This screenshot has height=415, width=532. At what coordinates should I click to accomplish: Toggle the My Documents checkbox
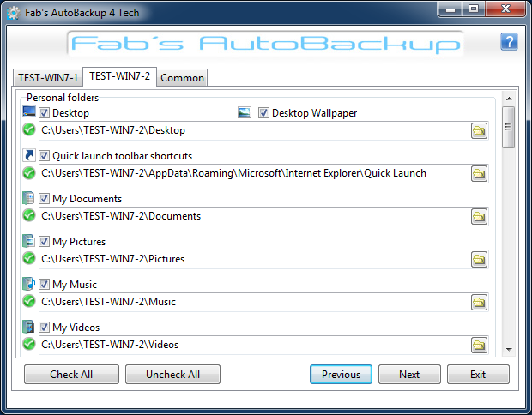point(44,198)
